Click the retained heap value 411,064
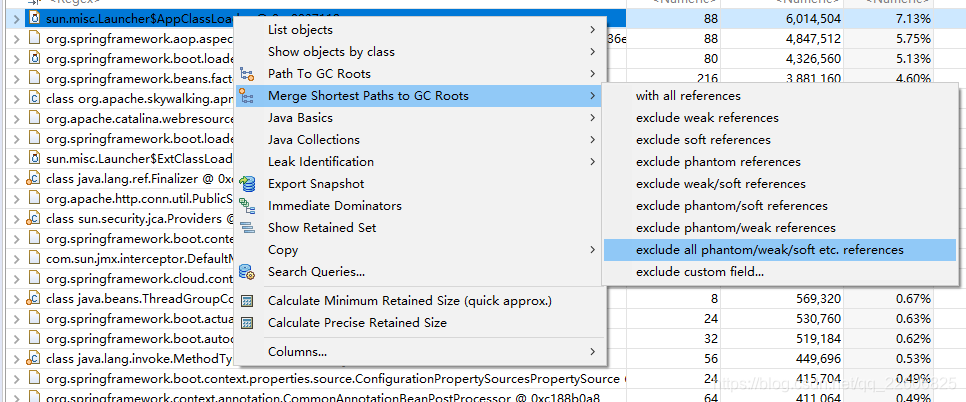 coord(817,398)
